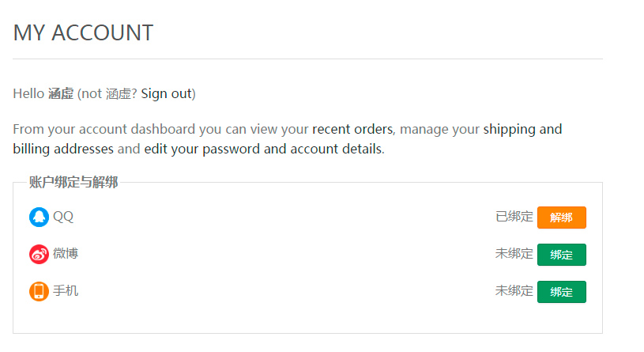Click the 未绑定 status next to 微博

[x=514, y=253]
